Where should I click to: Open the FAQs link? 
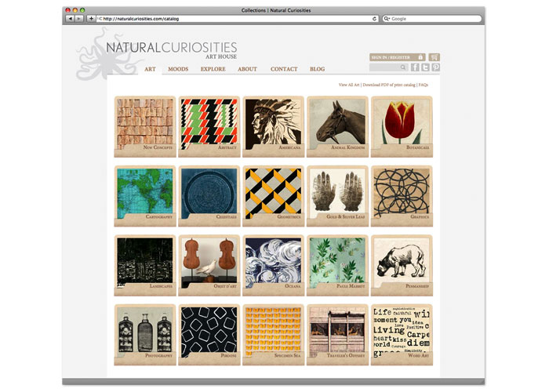(424, 85)
